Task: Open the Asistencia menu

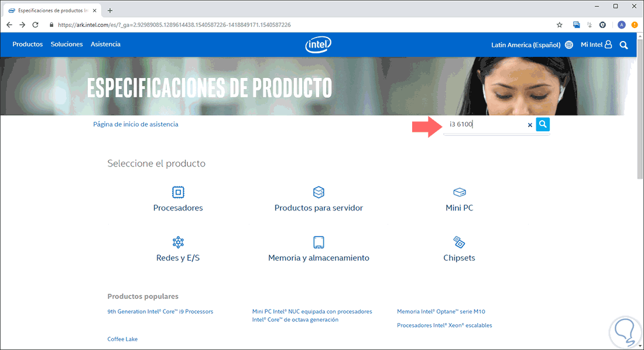Action: [105, 44]
